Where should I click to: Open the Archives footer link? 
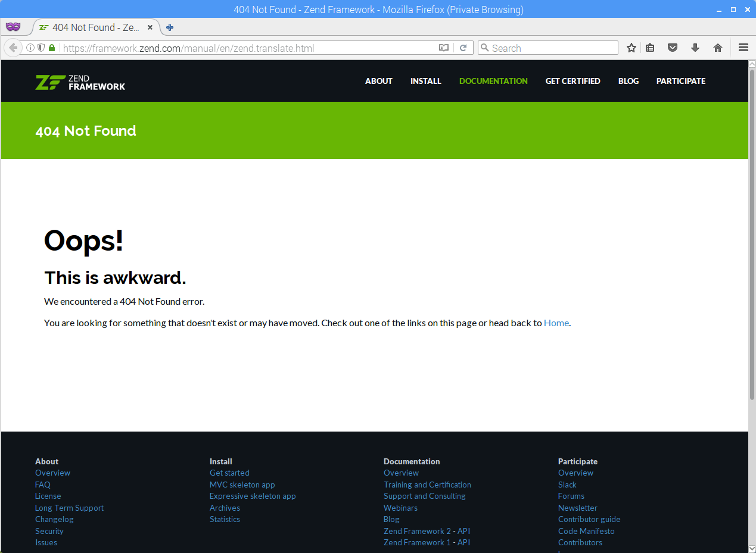225,508
